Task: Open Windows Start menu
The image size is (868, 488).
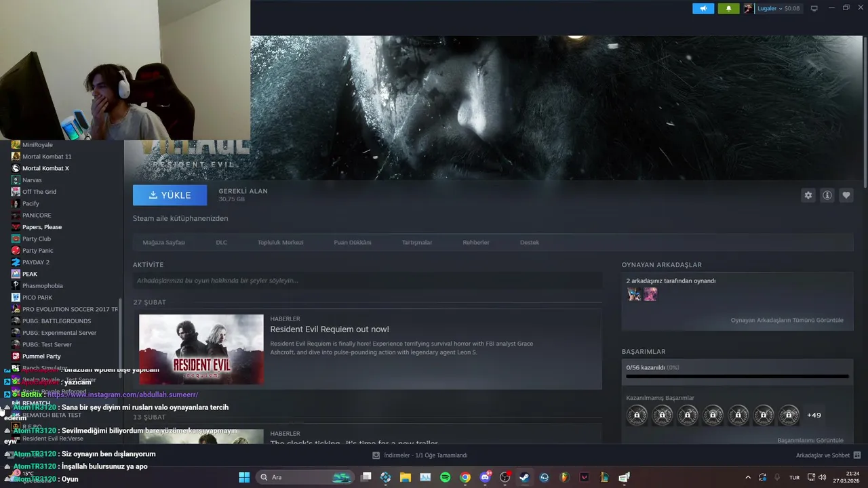Action: (244, 477)
